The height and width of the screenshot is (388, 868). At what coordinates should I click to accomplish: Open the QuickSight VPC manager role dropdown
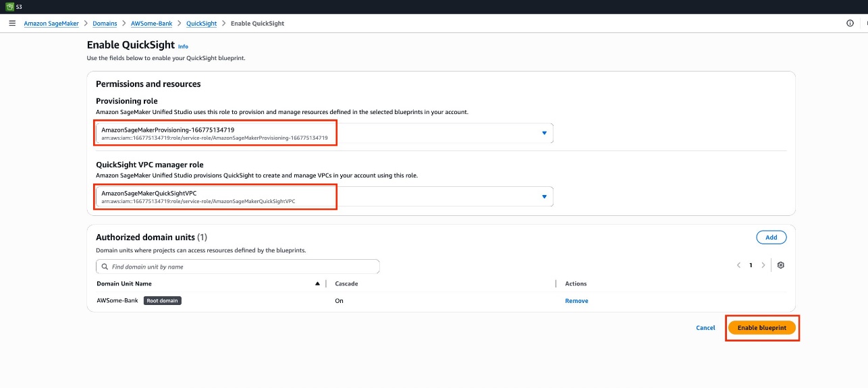(x=325, y=196)
